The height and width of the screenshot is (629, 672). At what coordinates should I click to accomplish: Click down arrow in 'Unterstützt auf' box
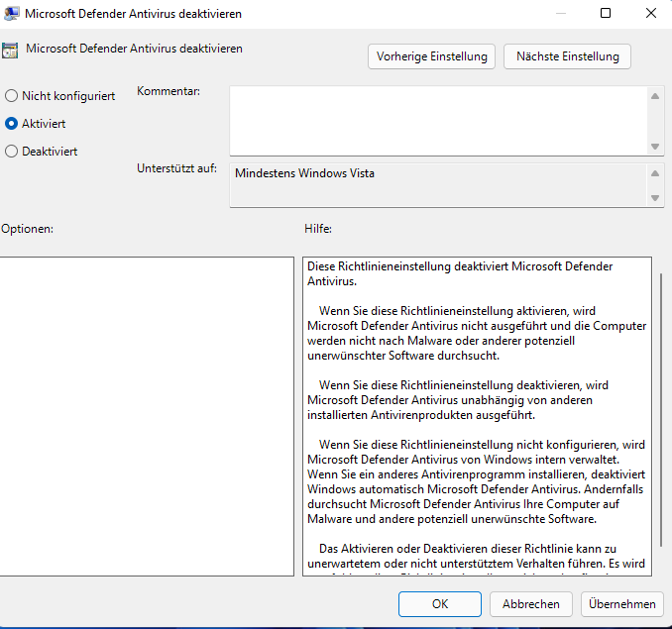pyautogui.click(x=655, y=198)
